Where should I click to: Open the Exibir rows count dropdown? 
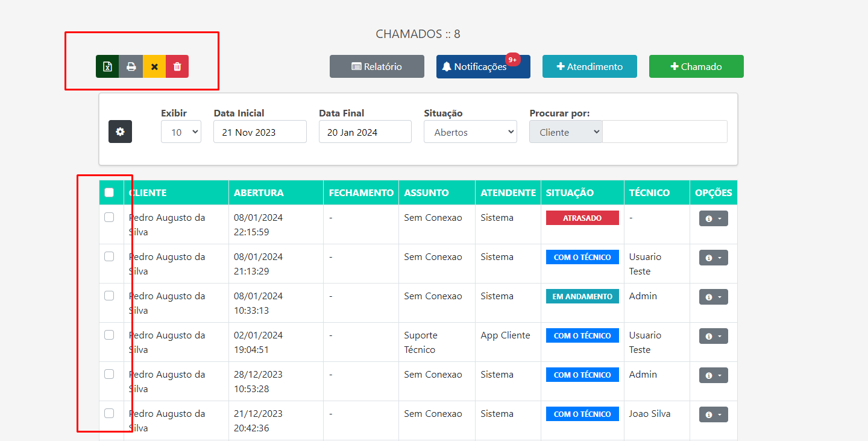181,132
